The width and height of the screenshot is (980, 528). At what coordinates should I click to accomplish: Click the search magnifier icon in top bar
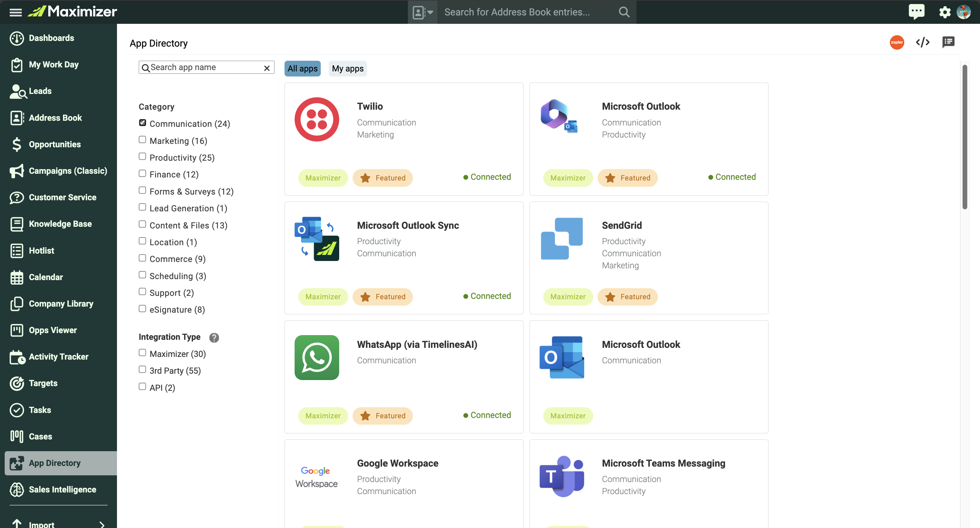[x=624, y=12]
